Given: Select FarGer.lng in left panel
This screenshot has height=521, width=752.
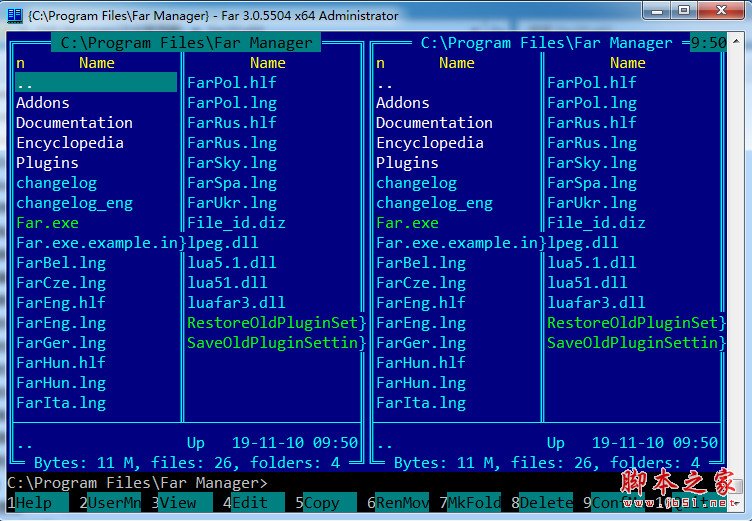Looking at the screenshot, I should click(x=61, y=343).
